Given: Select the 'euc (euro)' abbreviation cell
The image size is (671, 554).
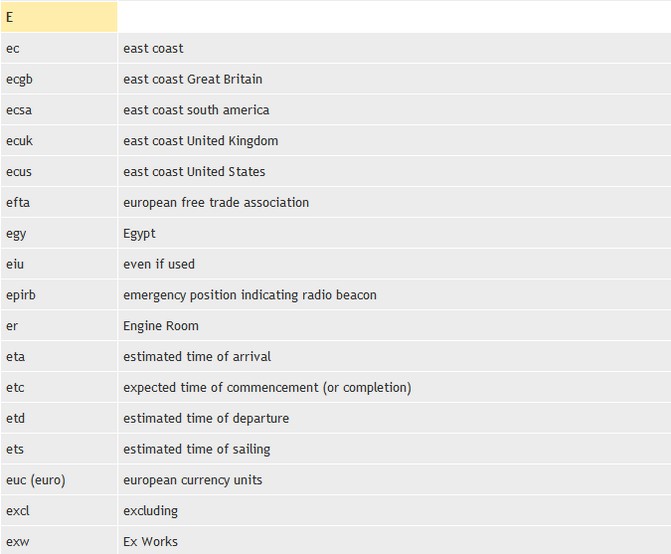Looking at the screenshot, I should [35, 480].
